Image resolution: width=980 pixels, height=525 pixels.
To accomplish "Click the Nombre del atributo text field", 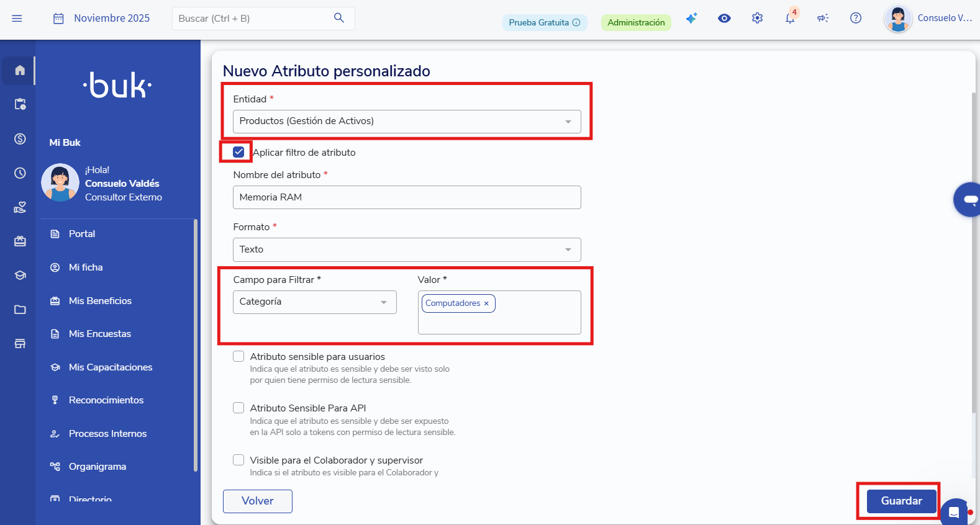I will pos(407,197).
